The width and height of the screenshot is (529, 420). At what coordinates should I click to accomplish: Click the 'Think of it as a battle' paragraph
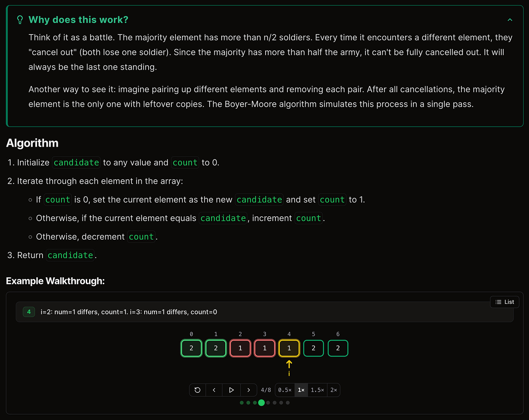(x=270, y=52)
